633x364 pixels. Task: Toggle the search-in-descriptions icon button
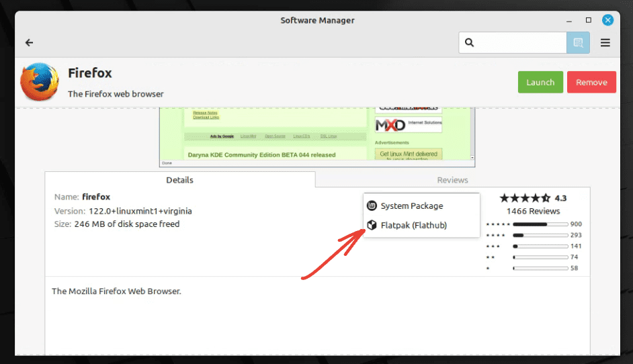click(x=578, y=42)
